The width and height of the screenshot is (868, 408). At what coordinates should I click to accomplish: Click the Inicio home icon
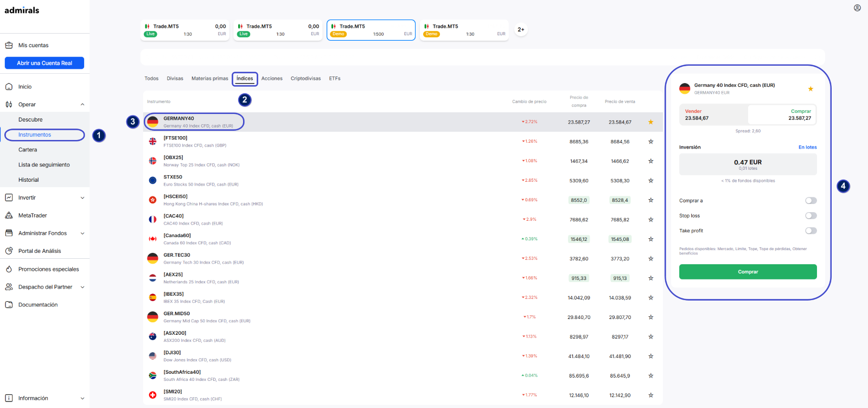point(9,87)
